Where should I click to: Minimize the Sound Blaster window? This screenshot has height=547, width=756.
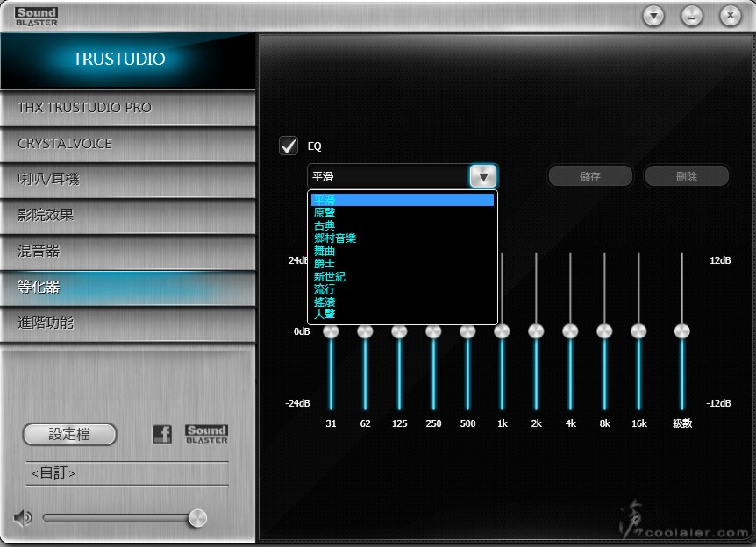692,16
